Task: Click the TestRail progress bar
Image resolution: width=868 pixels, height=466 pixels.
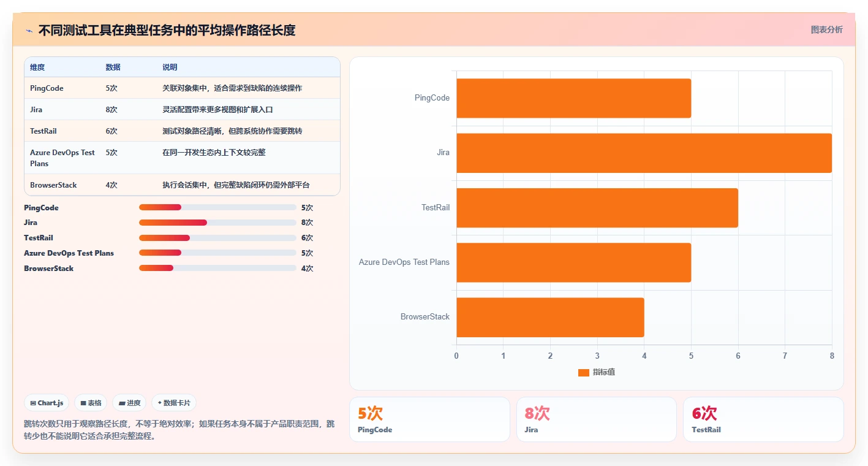Action: 217,238
